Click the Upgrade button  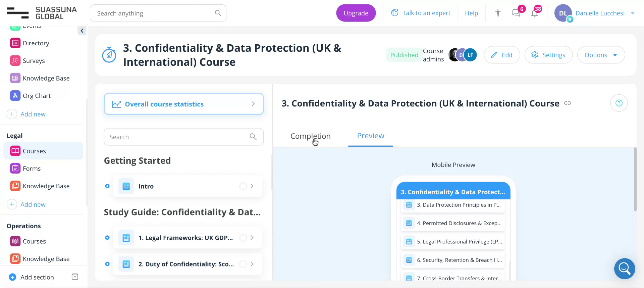click(x=356, y=13)
